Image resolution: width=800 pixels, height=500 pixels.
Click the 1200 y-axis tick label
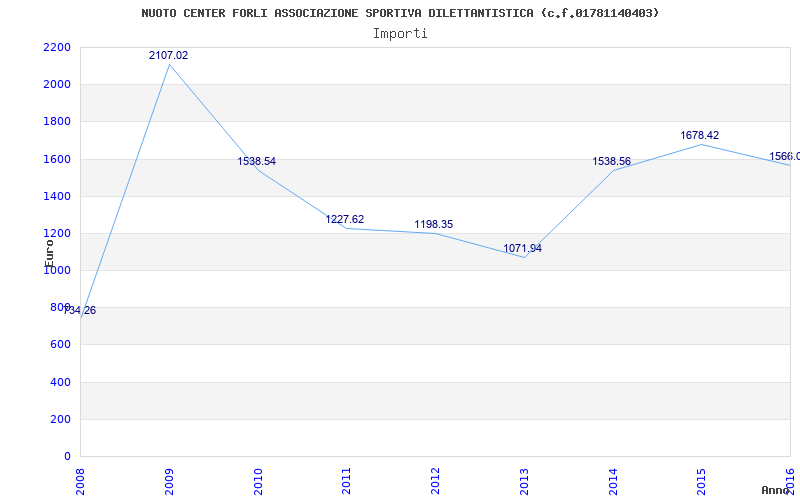click(57, 234)
